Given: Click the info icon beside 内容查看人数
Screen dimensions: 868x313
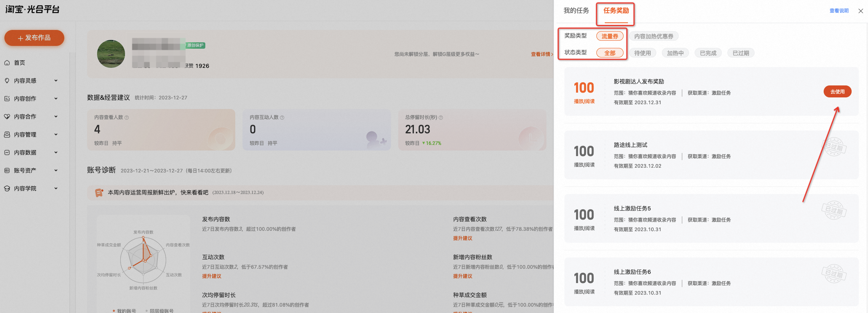Looking at the screenshot, I should [x=127, y=118].
